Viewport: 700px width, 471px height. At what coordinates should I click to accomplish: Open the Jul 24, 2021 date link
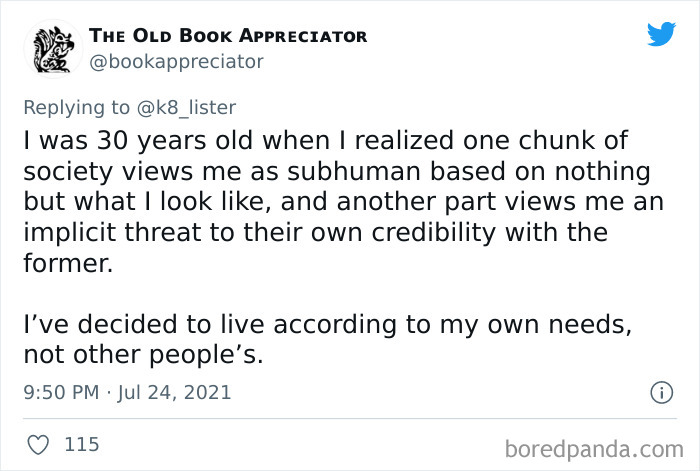(x=175, y=393)
